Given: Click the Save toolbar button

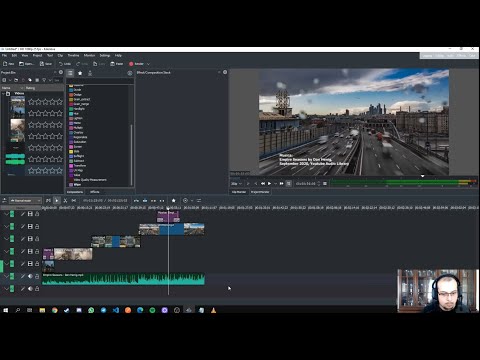Looking at the screenshot, I should pos(46,64).
